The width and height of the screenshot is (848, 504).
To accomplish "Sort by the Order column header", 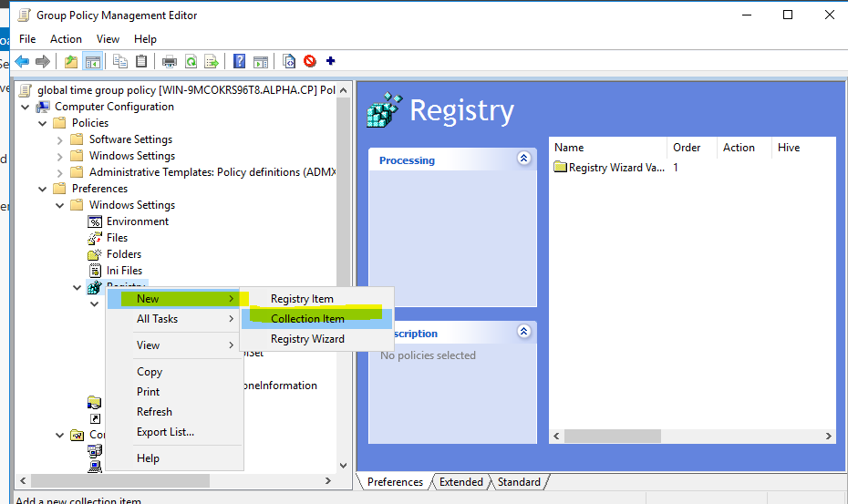I will pyautogui.click(x=692, y=148).
